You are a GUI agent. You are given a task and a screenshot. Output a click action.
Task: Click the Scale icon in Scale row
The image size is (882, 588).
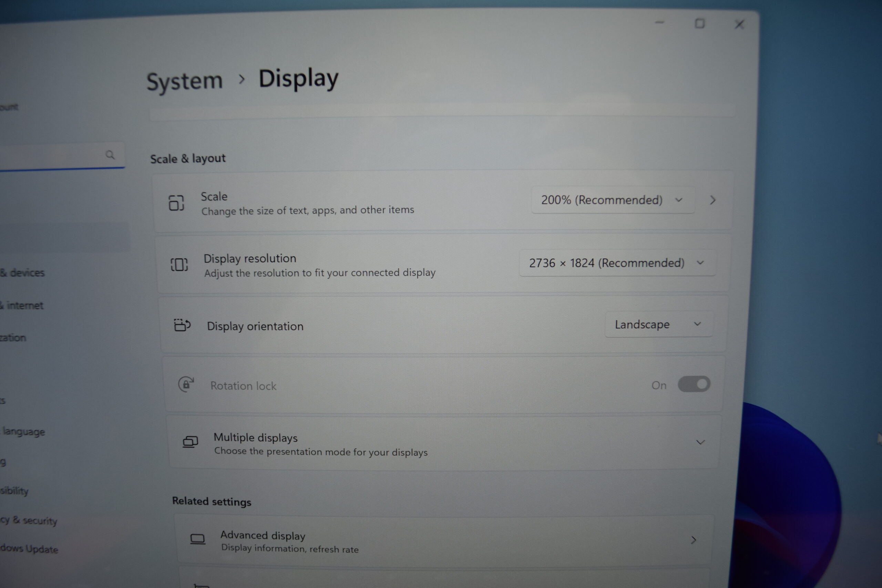(176, 203)
